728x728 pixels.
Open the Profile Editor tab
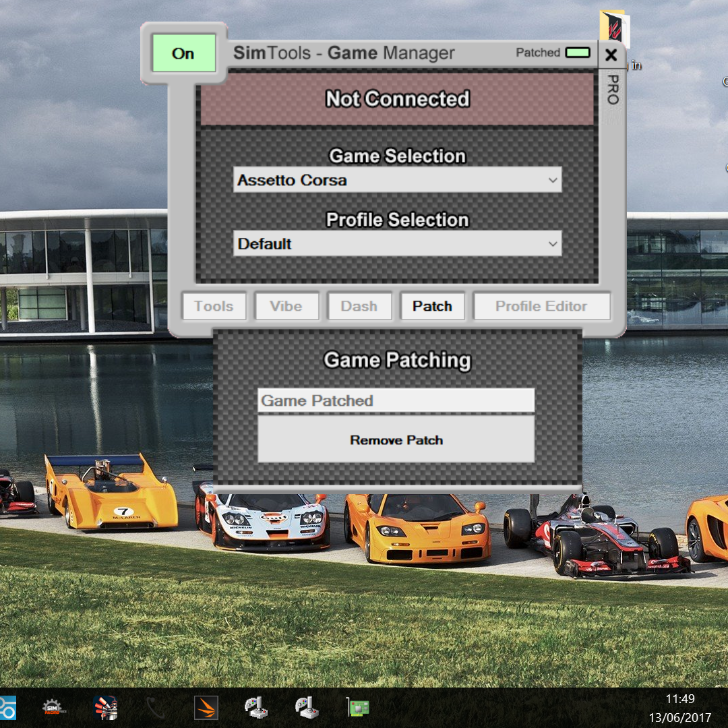click(541, 306)
